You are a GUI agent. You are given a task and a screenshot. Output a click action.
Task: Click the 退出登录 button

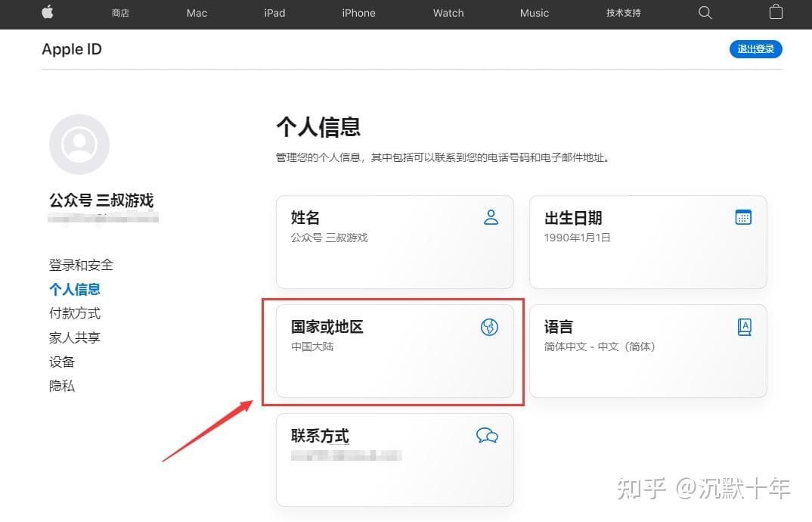[x=755, y=48]
